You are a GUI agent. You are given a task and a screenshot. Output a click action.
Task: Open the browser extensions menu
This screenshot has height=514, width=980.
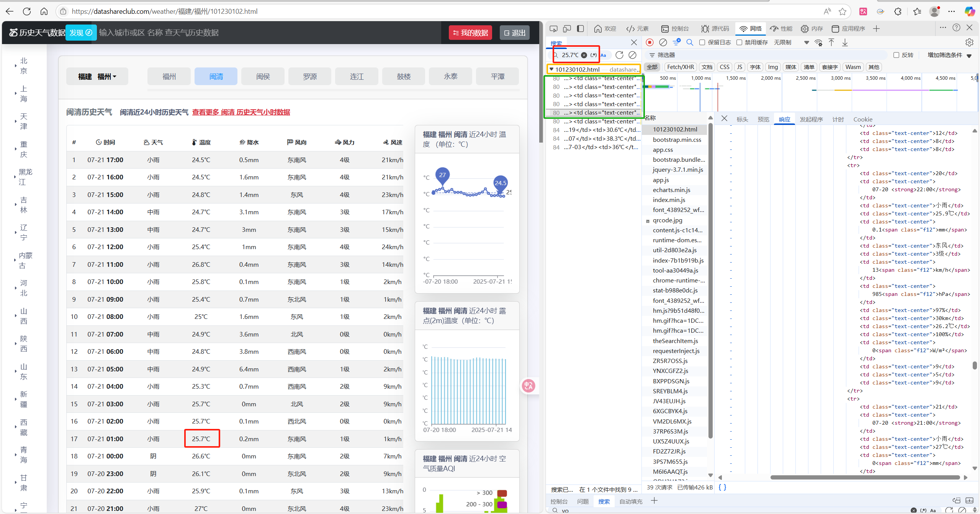tap(898, 11)
